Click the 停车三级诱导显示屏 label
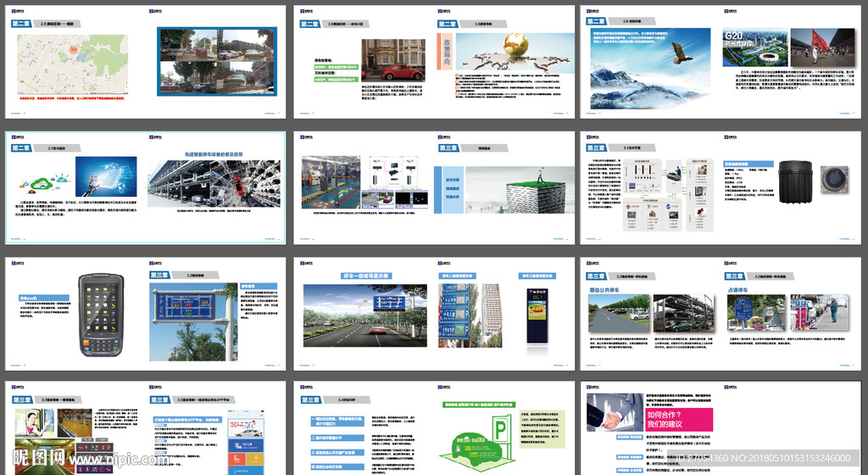 coord(537,276)
